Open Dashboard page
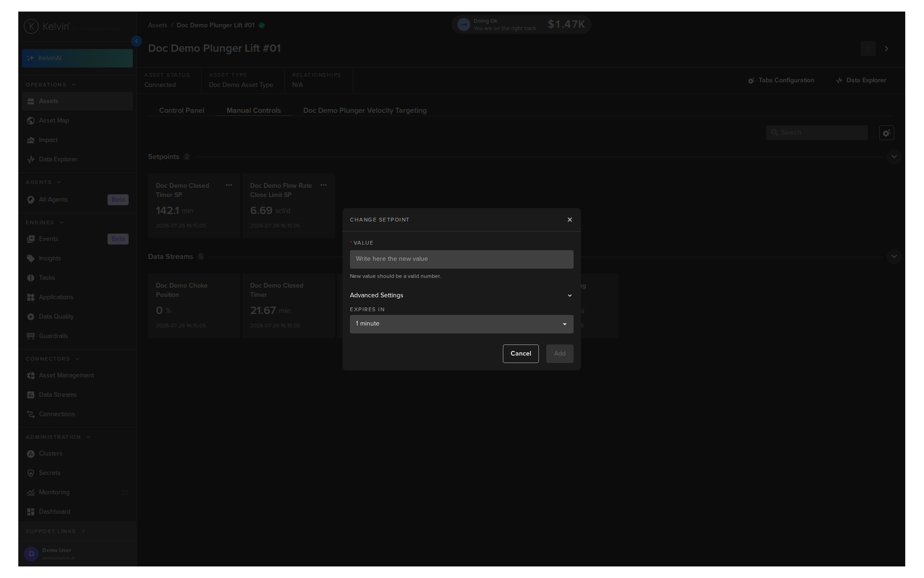Image resolution: width=924 pixels, height=578 pixels. pos(77,512)
